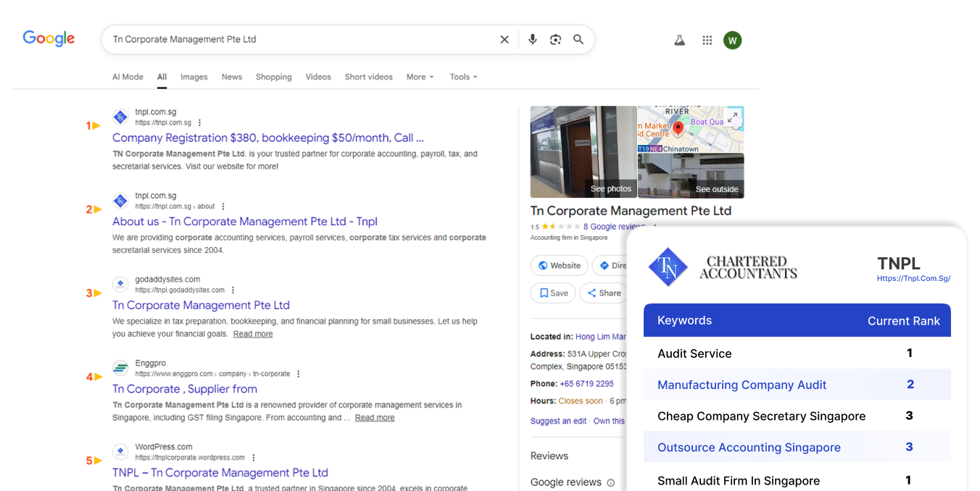
Task: Click the Audit Service keyword row
Action: 797,353
